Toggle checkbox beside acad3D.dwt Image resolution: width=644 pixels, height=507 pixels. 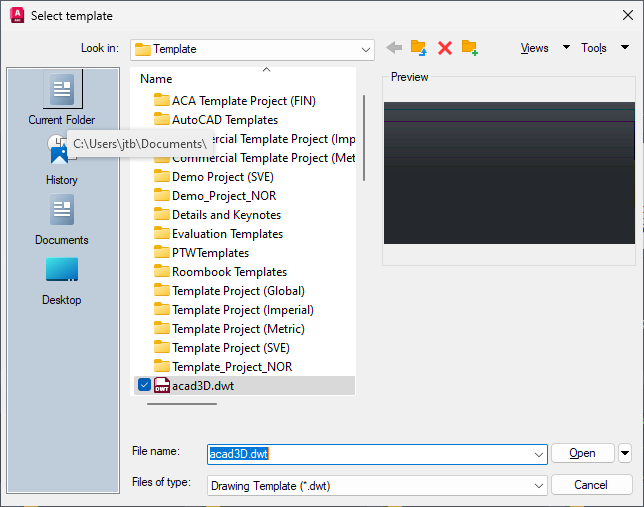144,385
